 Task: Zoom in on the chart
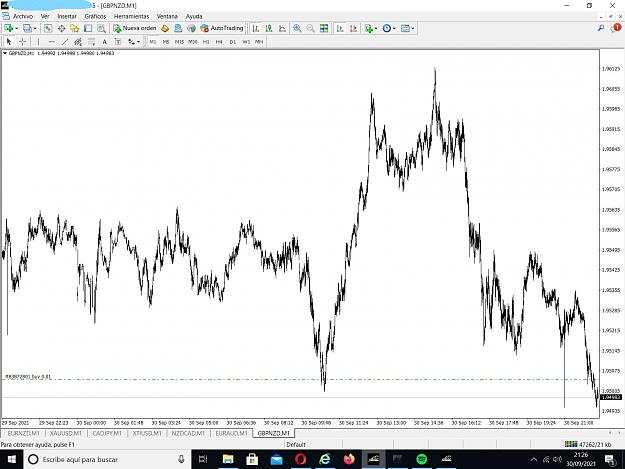(x=297, y=28)
